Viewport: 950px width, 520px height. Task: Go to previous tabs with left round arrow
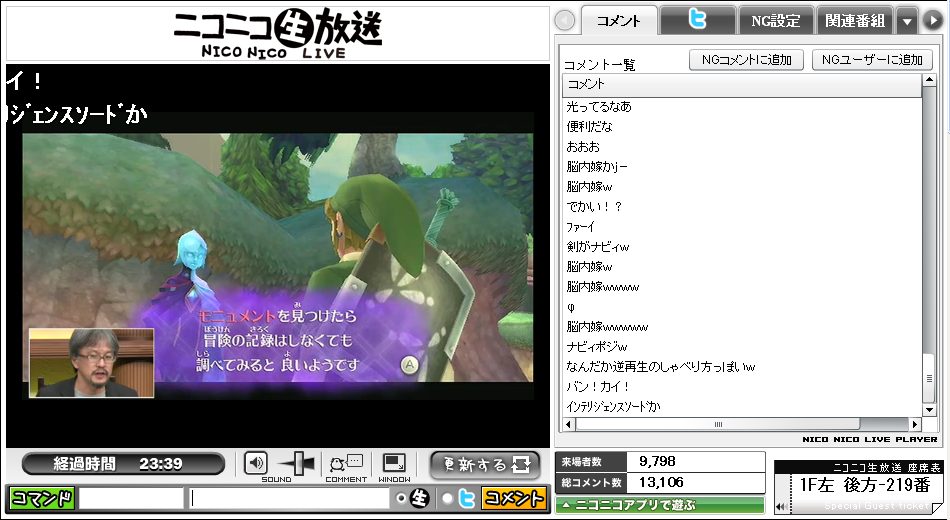tap(565, 21)
